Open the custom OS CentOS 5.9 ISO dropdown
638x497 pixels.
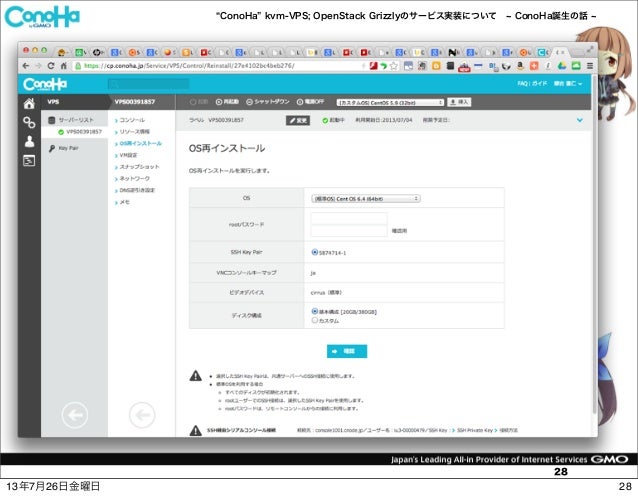coord(390,102)
